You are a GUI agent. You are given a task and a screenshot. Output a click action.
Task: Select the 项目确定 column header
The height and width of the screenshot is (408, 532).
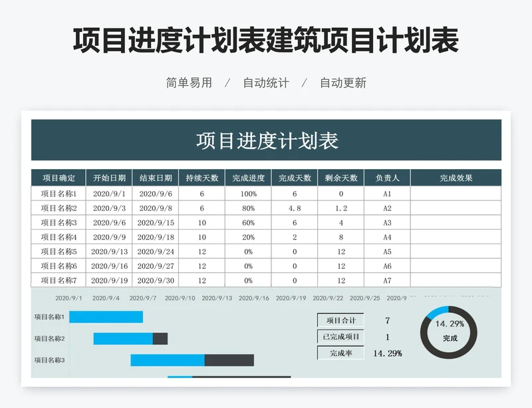59,178
